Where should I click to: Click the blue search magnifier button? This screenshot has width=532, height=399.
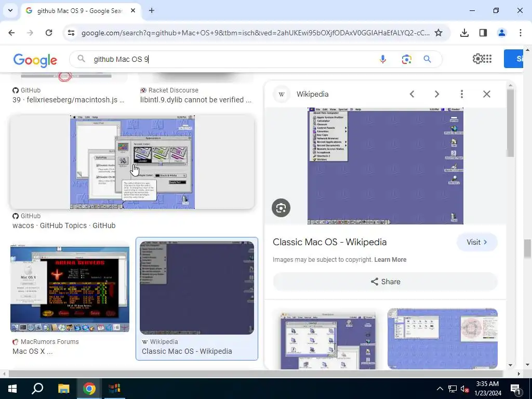(x=427, y=59)
